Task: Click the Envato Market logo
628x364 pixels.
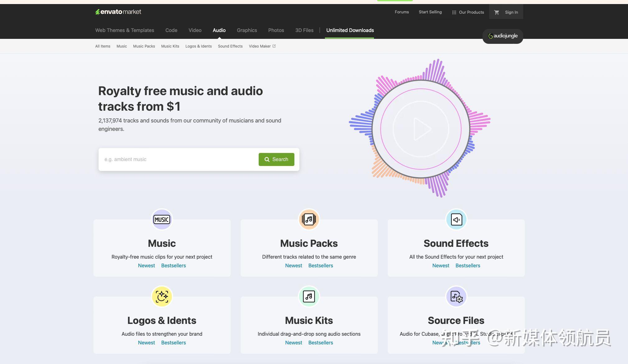Action: coord(118,12)
